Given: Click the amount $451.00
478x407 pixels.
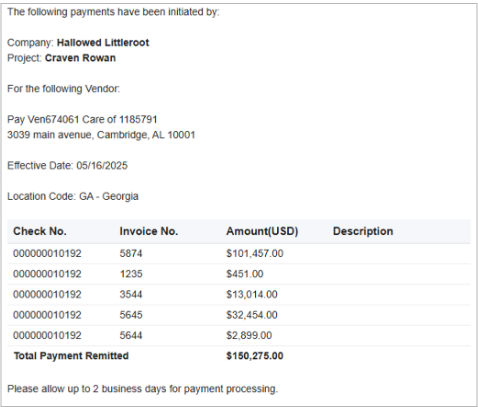Looking at the screenshot, I should tap(245, 274).
